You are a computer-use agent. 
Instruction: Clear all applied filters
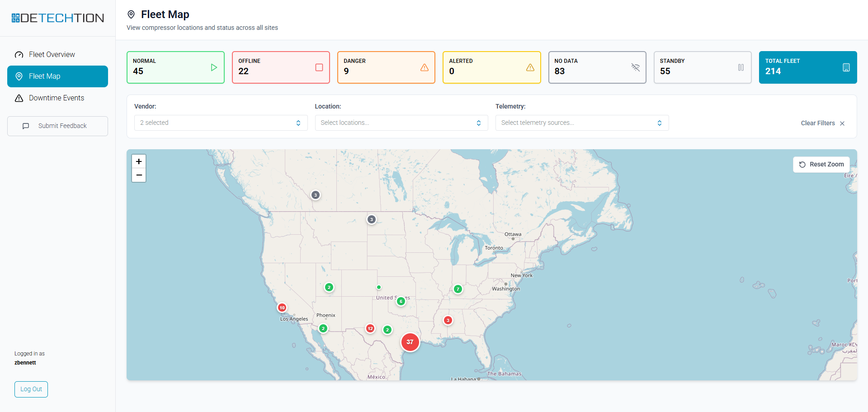(x=822, y=123)
